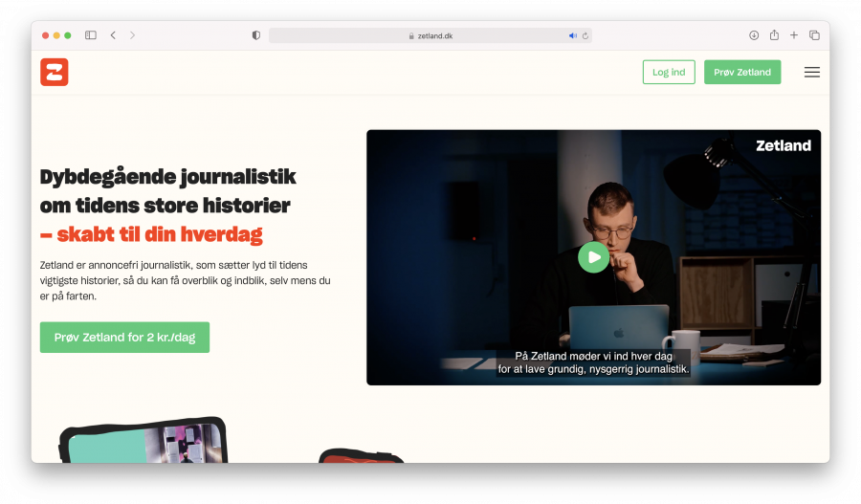Click the zetland.dk address bar
This screenshot has width=861, height=504.
pyautogui.click(x=430, y=35)
